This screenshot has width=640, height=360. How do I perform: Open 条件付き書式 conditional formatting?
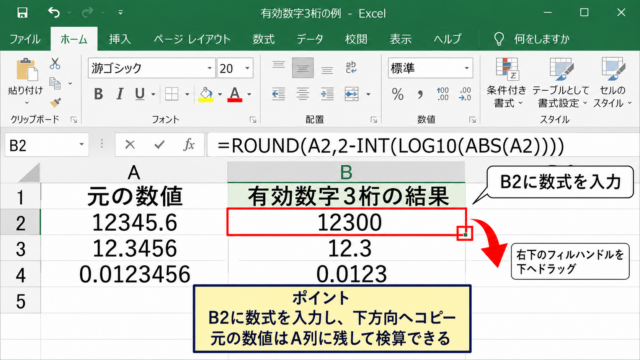[x=507, y=83]
